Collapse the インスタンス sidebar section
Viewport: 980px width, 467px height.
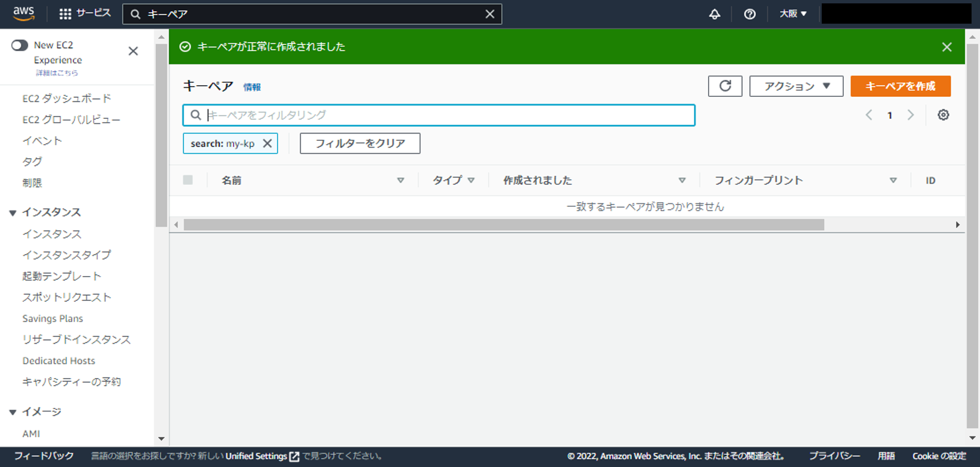click(13, 212)
